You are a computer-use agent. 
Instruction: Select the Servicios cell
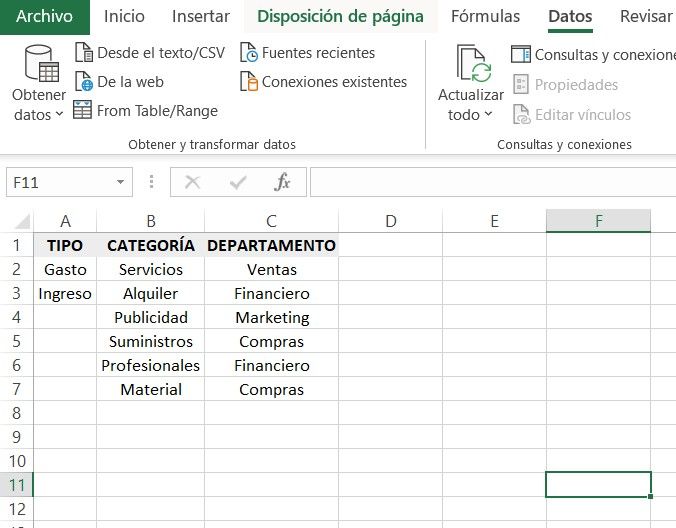click(150, 269)
